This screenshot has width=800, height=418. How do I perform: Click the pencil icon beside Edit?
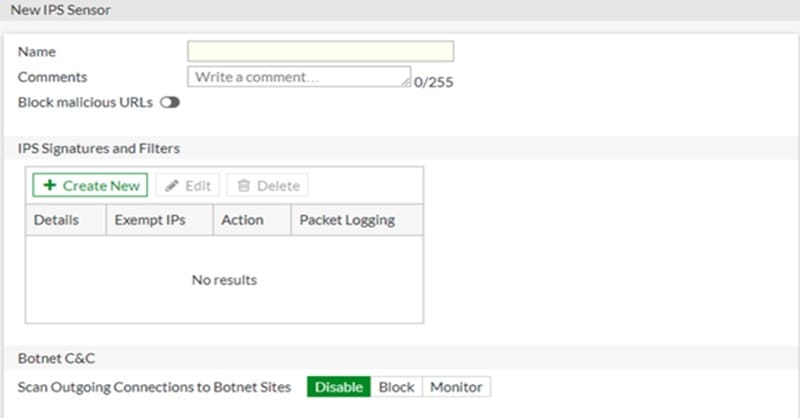(x=172, y=186)
